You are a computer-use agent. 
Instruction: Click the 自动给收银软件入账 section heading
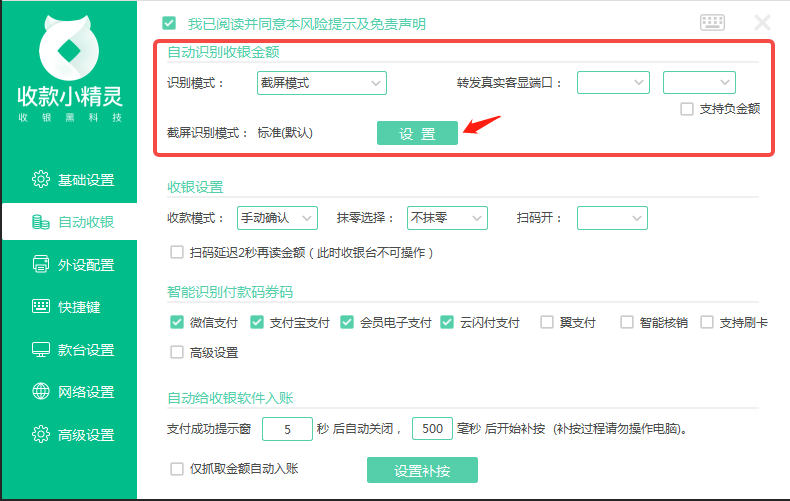[x=230, y=398]
